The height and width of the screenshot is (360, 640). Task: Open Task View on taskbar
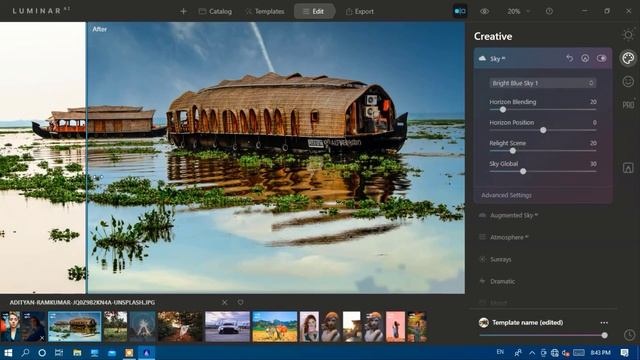coord(59,353)
